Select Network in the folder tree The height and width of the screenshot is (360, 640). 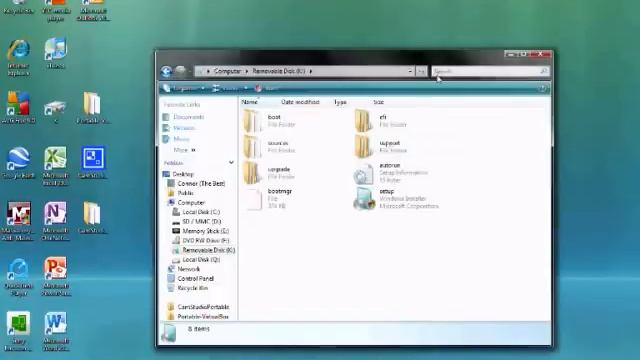pos(184,269)
